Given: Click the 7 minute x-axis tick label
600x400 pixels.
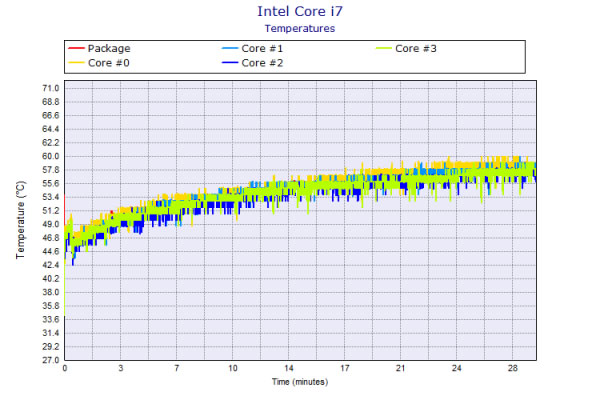Looking at the screenshot, I should [x=176, y=368].
